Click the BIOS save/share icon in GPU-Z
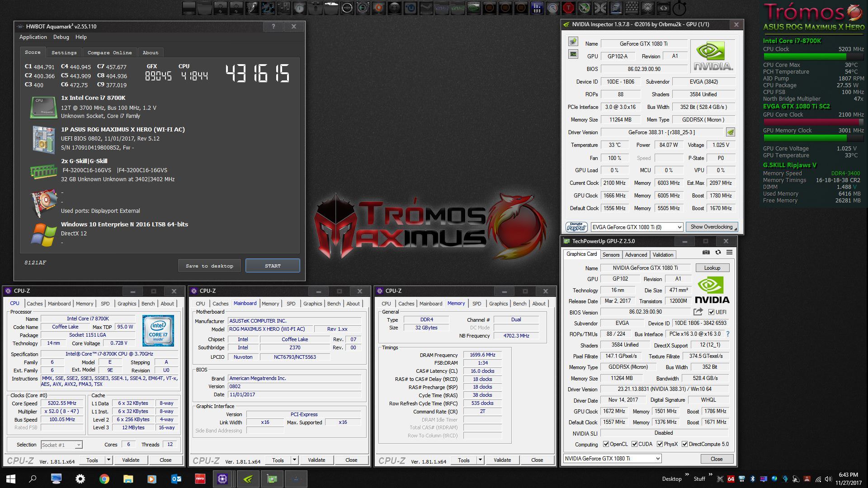The height and width of the screenshot is (488, 868). point(698,312)
